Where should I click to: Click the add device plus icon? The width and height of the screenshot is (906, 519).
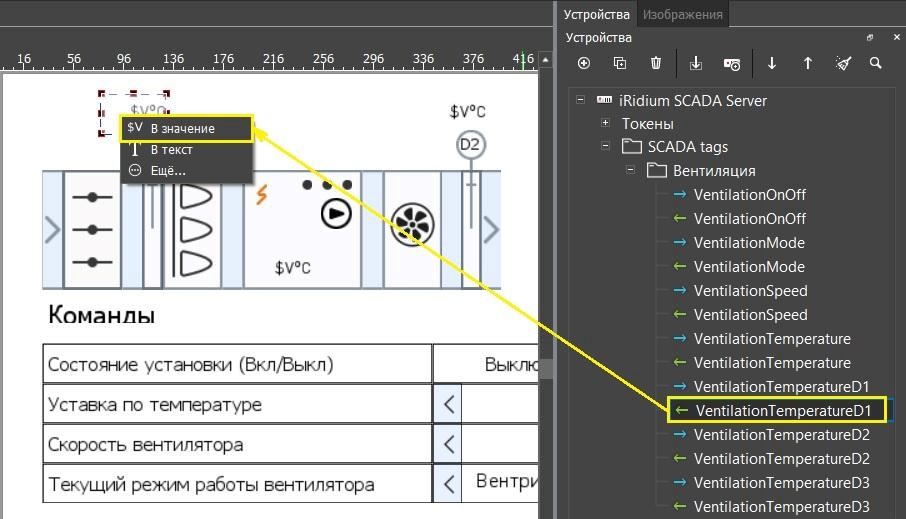click(584, 63)
